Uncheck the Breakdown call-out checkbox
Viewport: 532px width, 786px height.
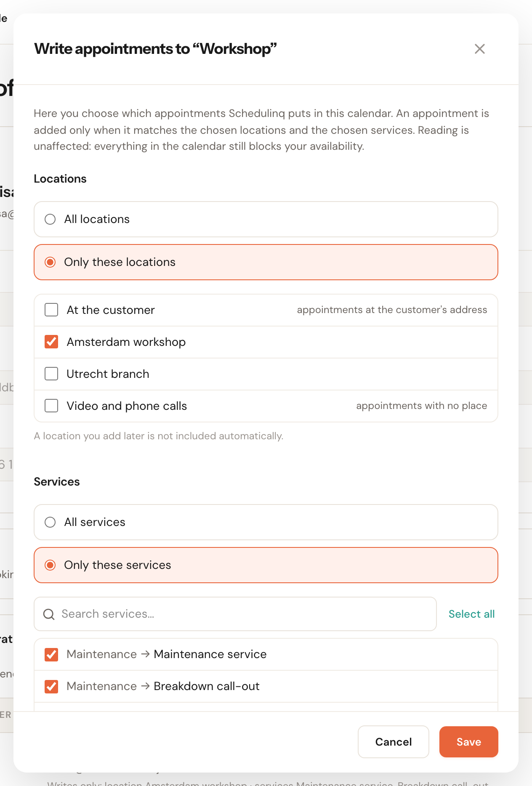pyautogui.click(x=51, y=686)
